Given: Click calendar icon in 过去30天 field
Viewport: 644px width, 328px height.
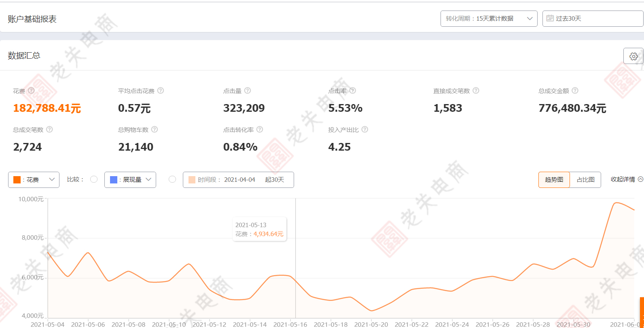Looking at the screenshot, I should [x=550, y=18].
